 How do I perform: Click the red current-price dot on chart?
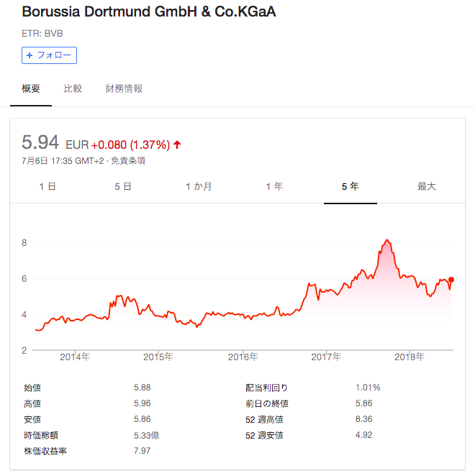pyautogui.click(x=451, y=280)
